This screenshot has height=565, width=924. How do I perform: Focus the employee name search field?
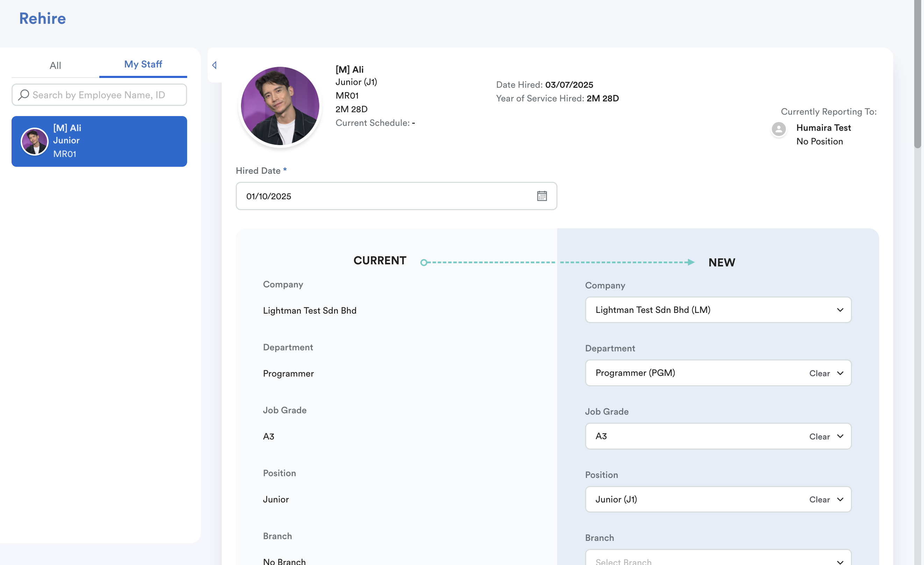pos(105,94)
